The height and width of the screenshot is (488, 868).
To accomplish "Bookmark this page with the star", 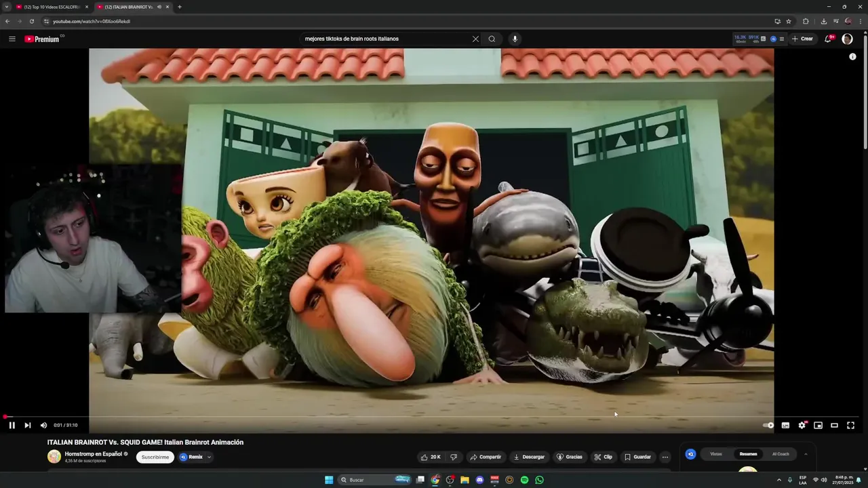I will pos(789,21).
